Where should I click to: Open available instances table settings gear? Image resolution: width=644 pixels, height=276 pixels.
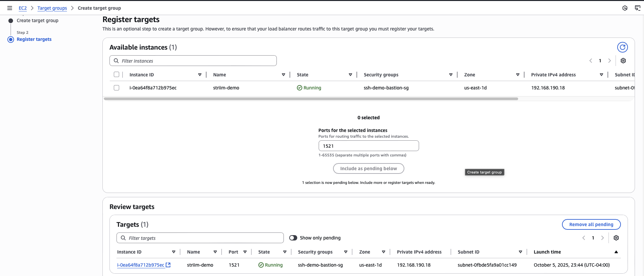(623, 61)
